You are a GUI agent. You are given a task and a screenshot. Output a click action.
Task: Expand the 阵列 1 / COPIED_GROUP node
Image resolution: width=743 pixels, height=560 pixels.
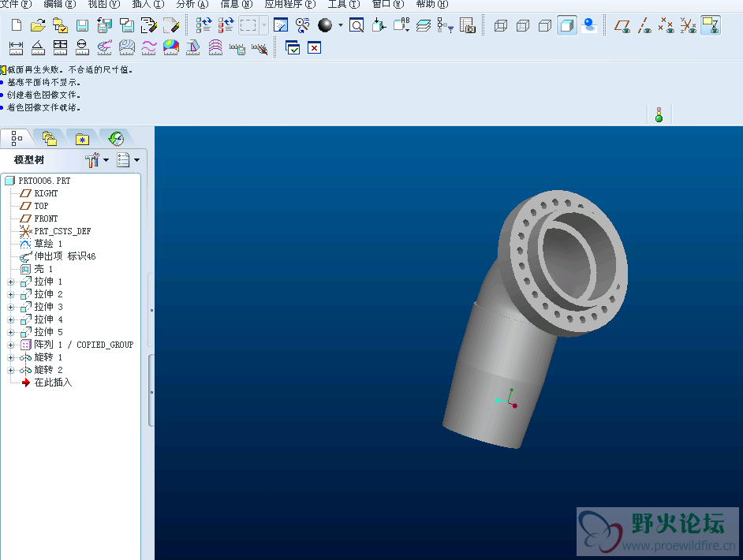tap(11, 345)
